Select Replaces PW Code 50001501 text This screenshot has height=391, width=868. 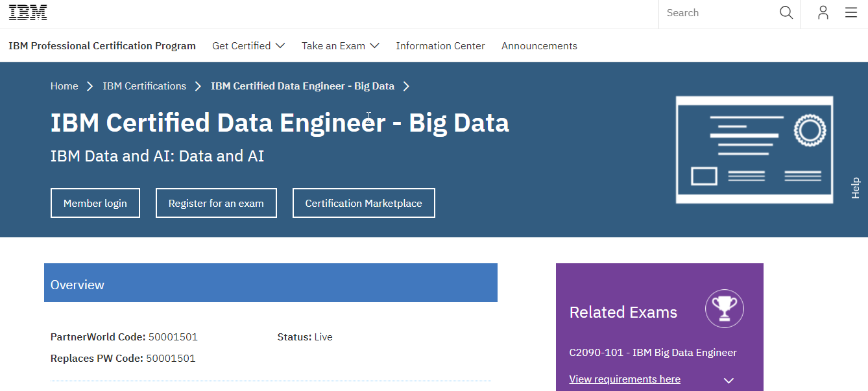tap(123, 359)
